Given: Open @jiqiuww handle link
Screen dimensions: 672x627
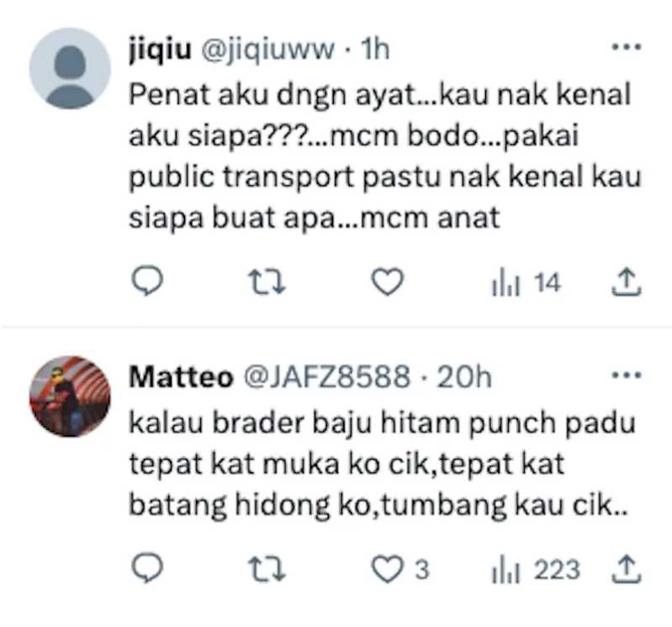Looking at the screenshot, I should click(267, 50).
